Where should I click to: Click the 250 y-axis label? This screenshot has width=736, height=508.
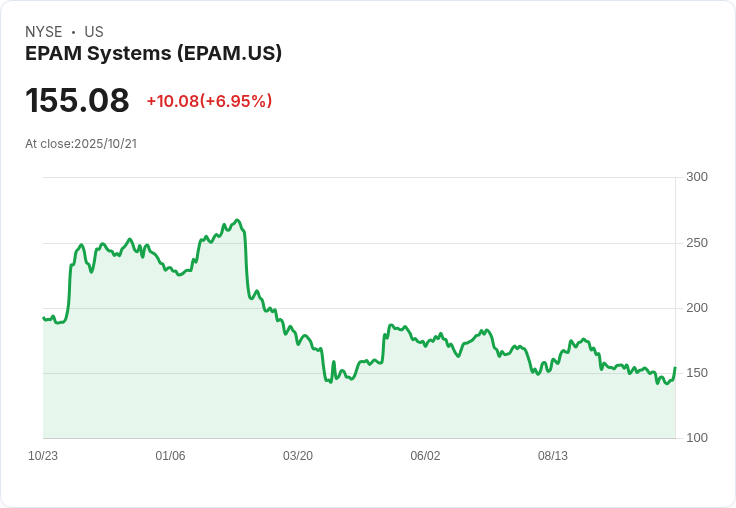click(696, 243)
